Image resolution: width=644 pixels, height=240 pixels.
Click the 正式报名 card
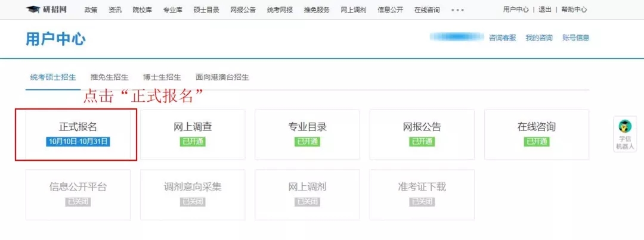click(x=78, y=135)
